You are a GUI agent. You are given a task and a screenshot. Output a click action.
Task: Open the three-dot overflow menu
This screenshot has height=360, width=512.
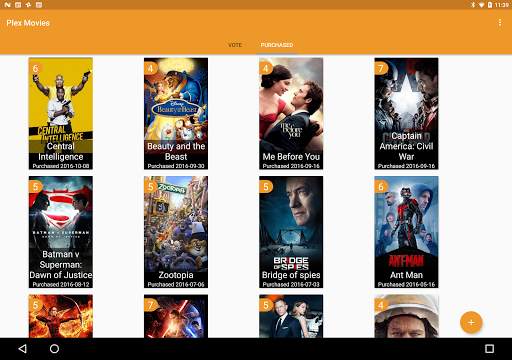(x=500, y=23)
